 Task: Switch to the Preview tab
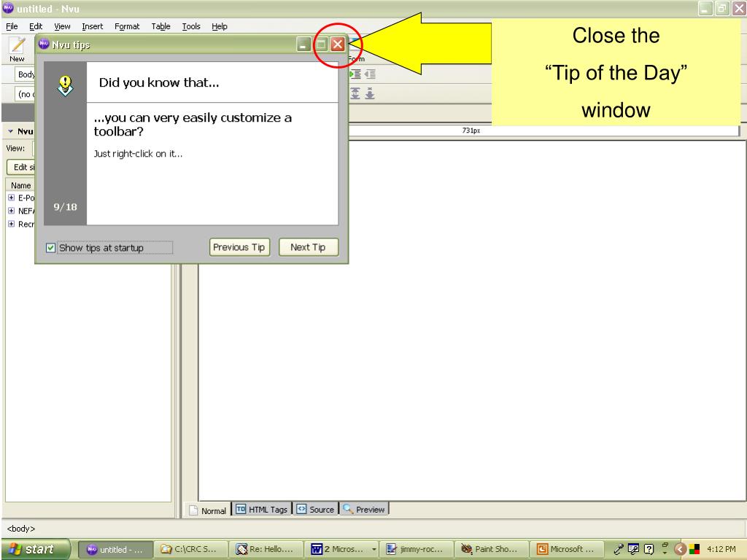[x=364, y=509]
